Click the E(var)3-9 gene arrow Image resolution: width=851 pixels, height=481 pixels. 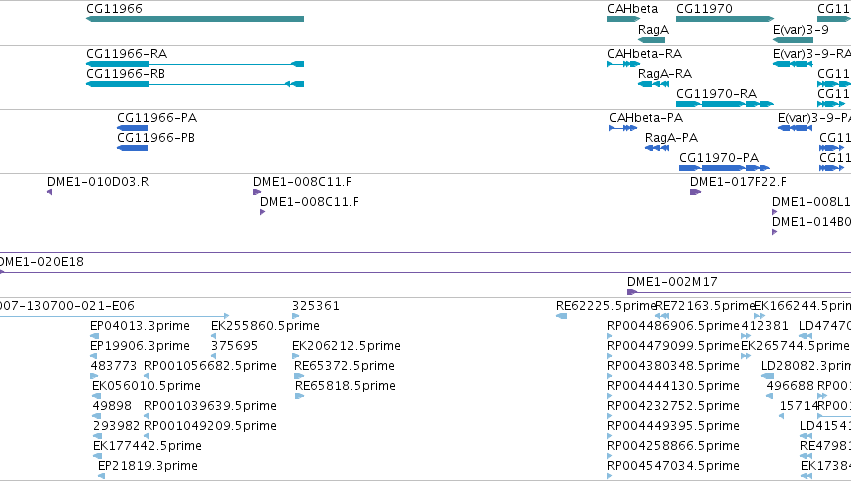pyautogui.click(x=792, y=40)
